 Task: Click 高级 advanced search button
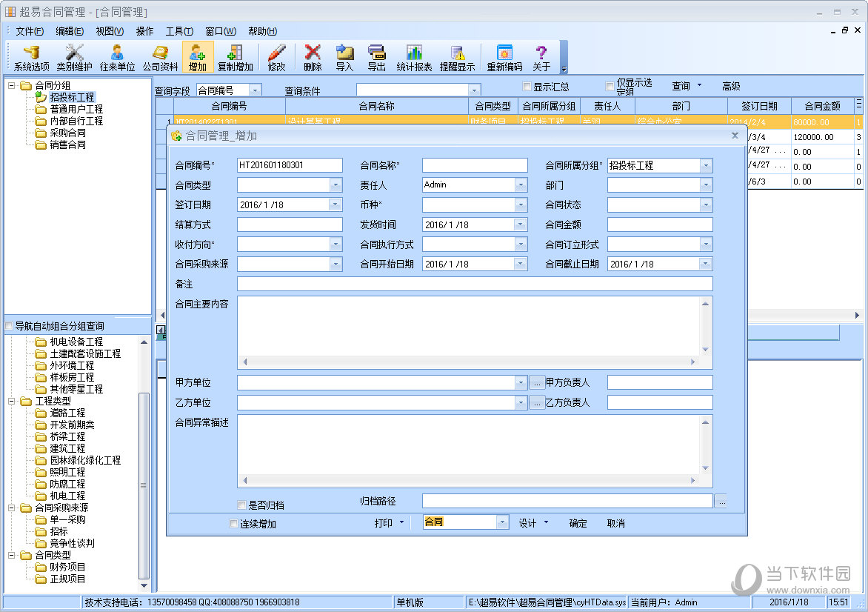point(731,86)
